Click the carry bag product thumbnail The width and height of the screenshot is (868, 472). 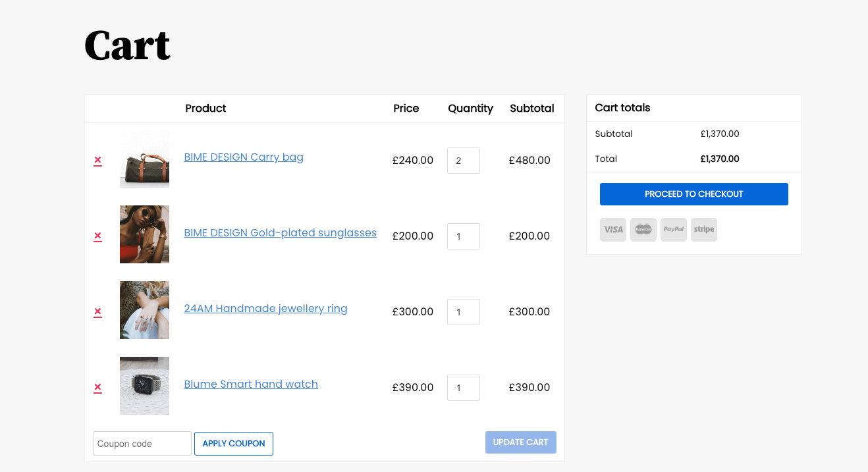[x=144, y=159]
